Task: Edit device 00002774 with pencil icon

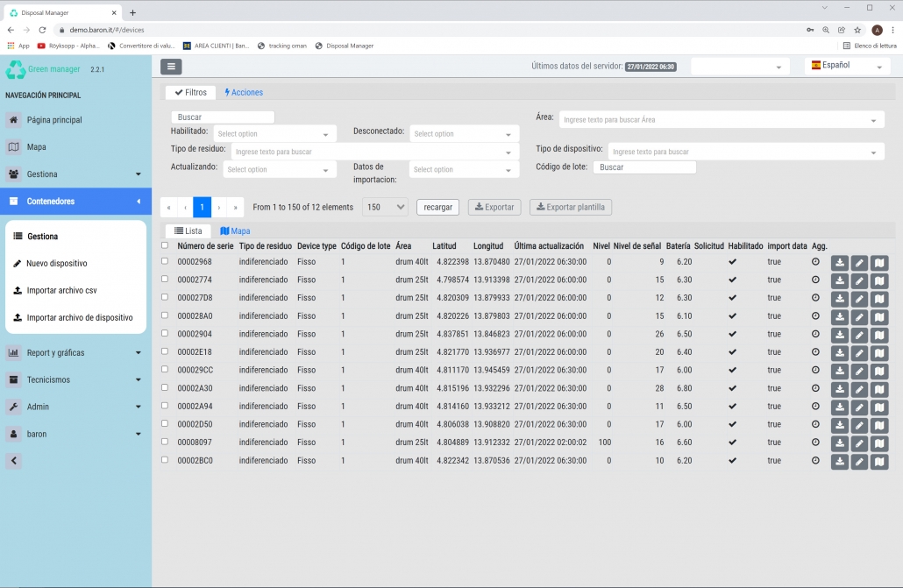Action: (859, 281)
